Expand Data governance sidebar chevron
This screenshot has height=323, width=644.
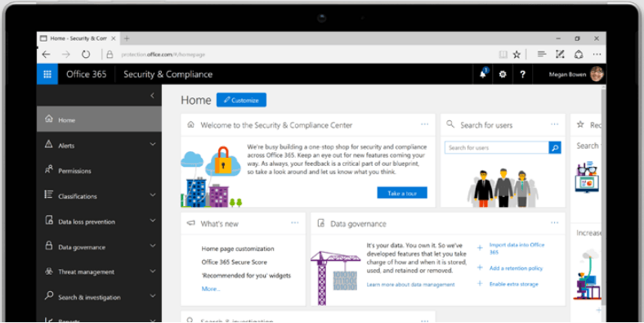[x=153, y=246]
